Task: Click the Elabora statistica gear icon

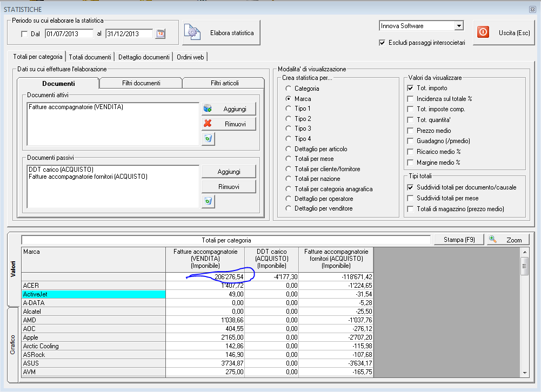Action: [192, 32]
